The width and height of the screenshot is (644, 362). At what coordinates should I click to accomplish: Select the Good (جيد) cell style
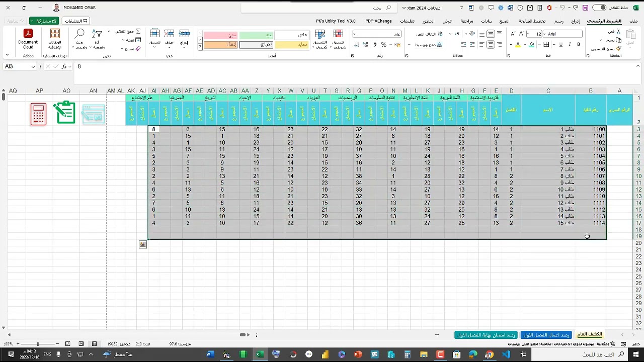point(256,35)
